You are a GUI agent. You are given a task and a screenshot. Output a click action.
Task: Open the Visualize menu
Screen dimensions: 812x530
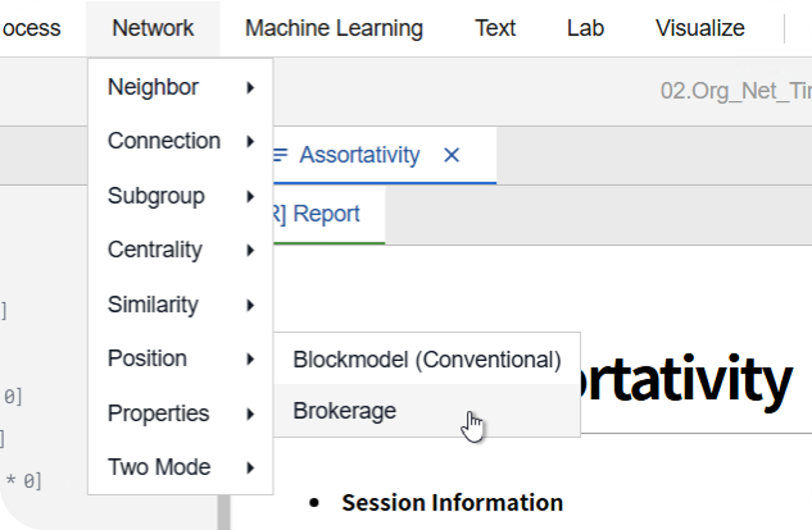(x=700, y=28)
